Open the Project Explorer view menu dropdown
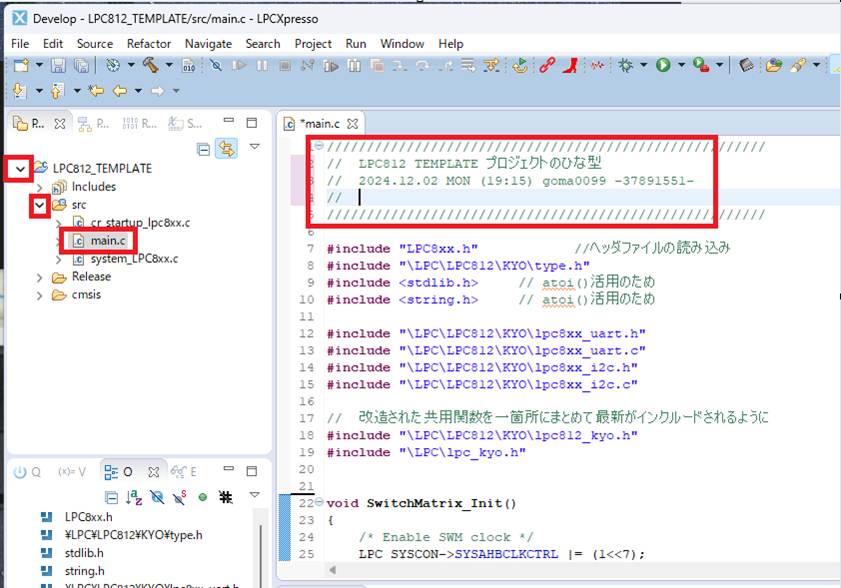841x588 pixels. [x=254, y=148]
